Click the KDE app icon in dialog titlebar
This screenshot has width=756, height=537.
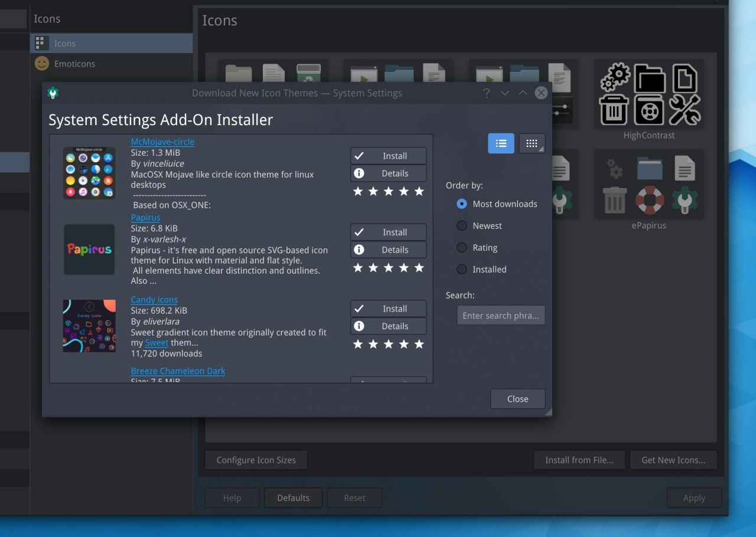click(x=53, y=93)
